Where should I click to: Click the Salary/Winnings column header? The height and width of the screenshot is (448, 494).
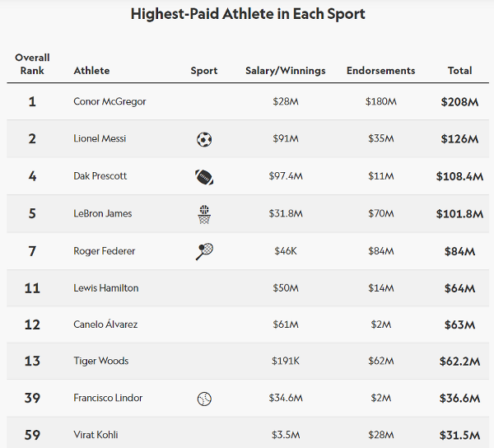tap(286, 71)
